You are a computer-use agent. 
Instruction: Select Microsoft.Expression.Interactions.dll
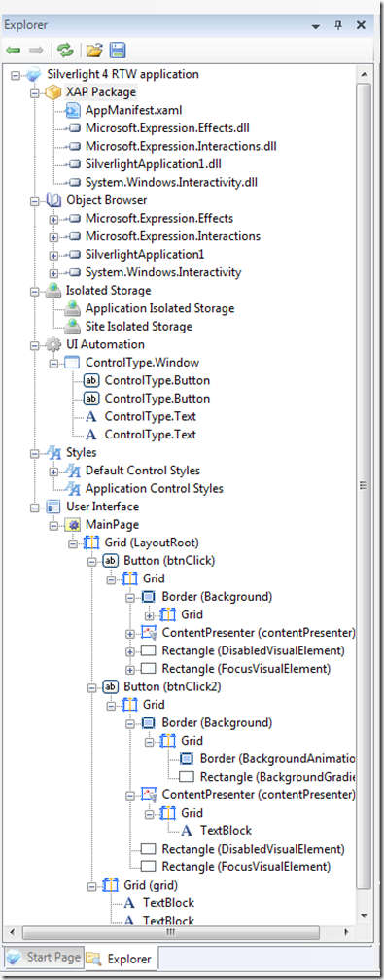pyautogui.click(x=181, y=146)
